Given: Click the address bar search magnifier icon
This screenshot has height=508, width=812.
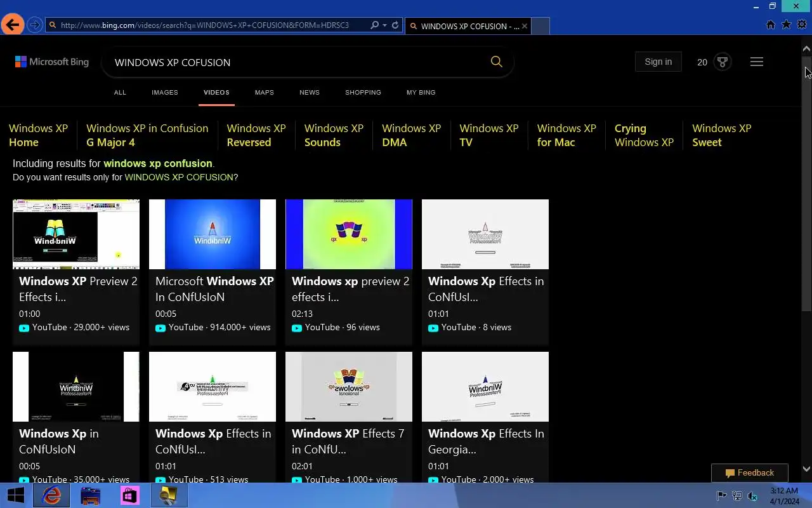Looking at the screenshot, I should coord(374,25).
